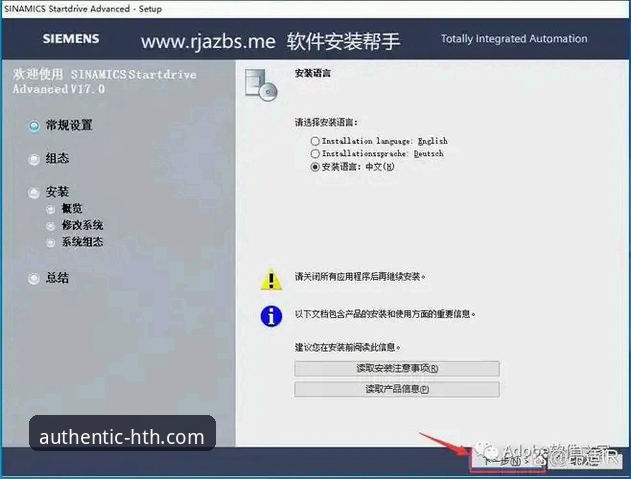Click the installer disc icon beside 安装语言

pos(261,85)
